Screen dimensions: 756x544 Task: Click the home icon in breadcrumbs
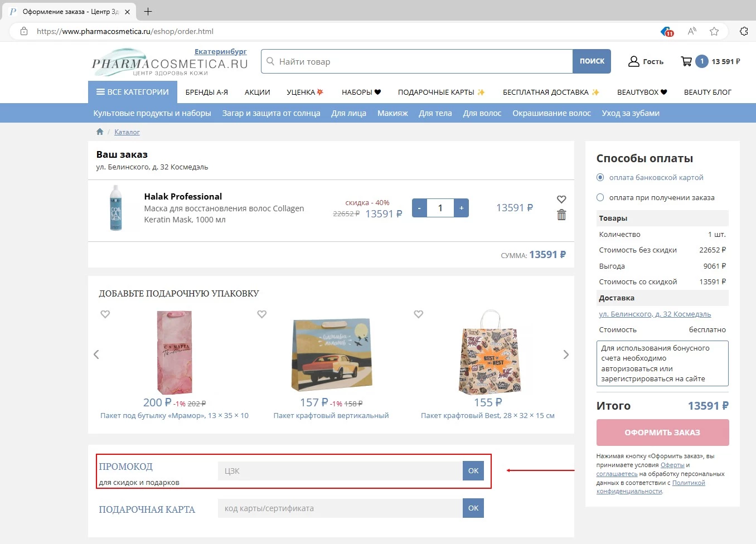click(100, 132)
